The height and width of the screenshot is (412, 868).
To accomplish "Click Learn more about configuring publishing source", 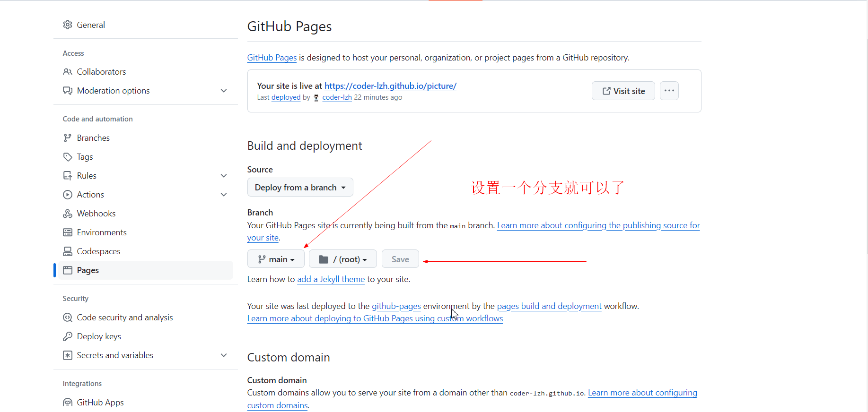I will (598, 225).
